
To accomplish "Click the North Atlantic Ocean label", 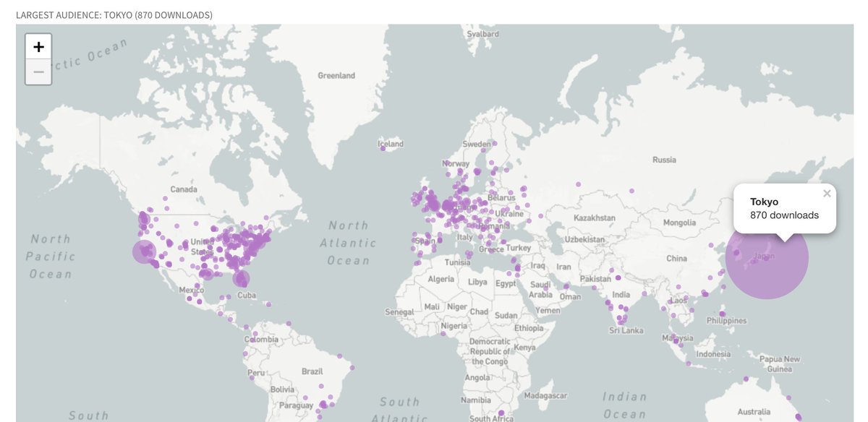I will coord(348,243).
